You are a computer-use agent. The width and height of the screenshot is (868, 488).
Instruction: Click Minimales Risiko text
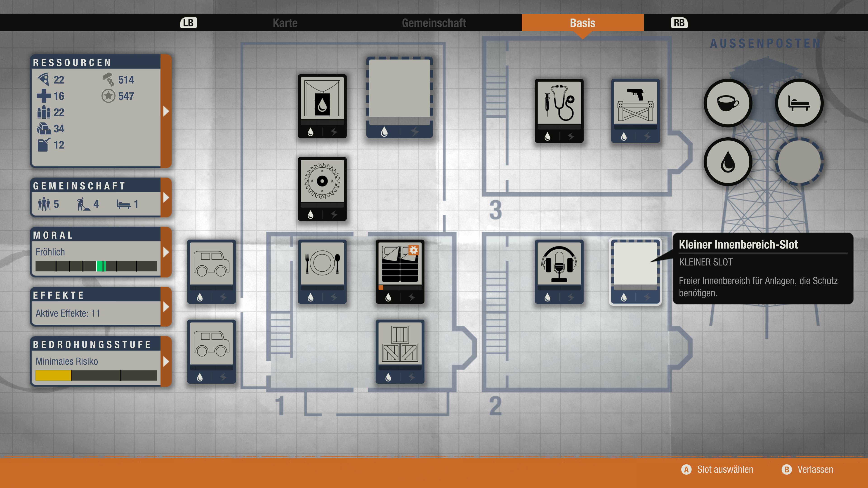tap(67, 361)
